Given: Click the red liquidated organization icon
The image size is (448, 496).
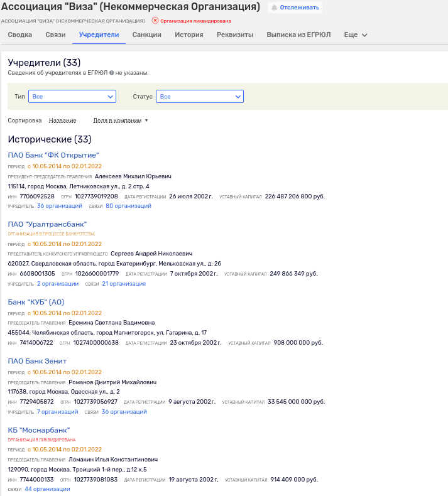Looking at the screenshot, I should [155, 21].
